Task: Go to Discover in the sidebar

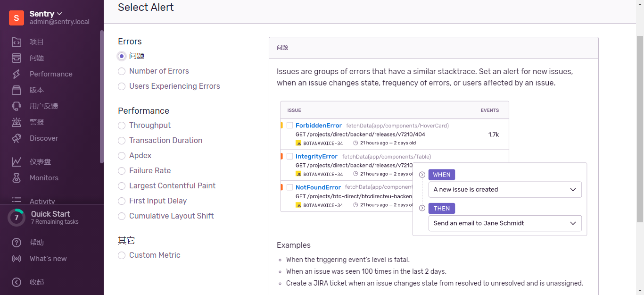Action: pyautogui.click(x=44, y=138)
